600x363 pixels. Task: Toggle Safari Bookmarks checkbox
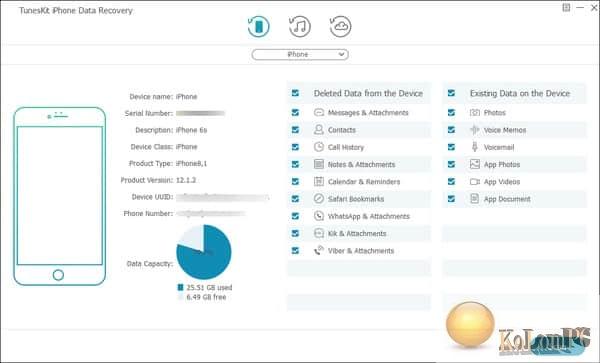pyautogui.click(x=295, y=199)
